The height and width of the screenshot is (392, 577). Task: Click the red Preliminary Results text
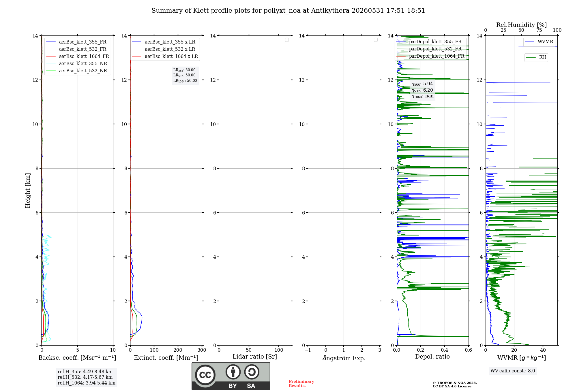coord(301,384)
